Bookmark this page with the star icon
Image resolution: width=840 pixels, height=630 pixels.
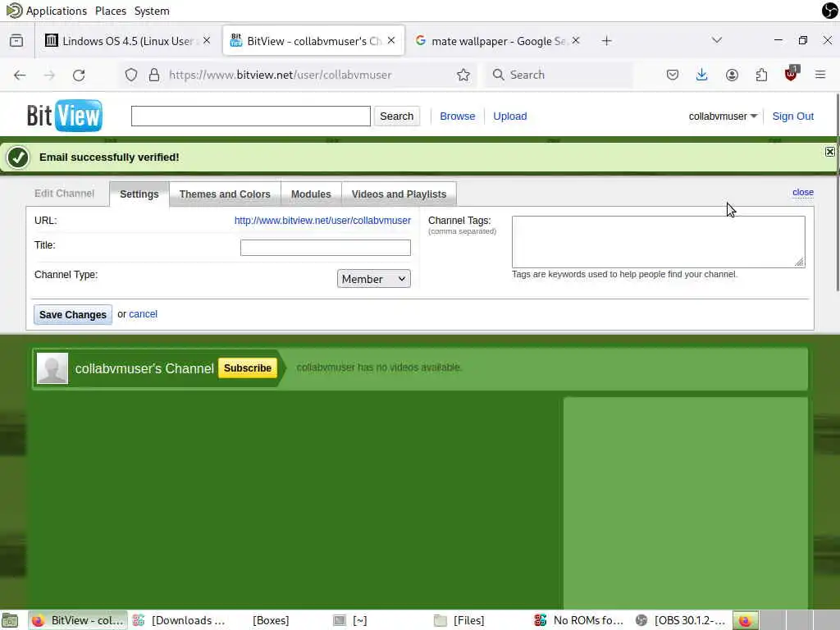coord(463,75)
